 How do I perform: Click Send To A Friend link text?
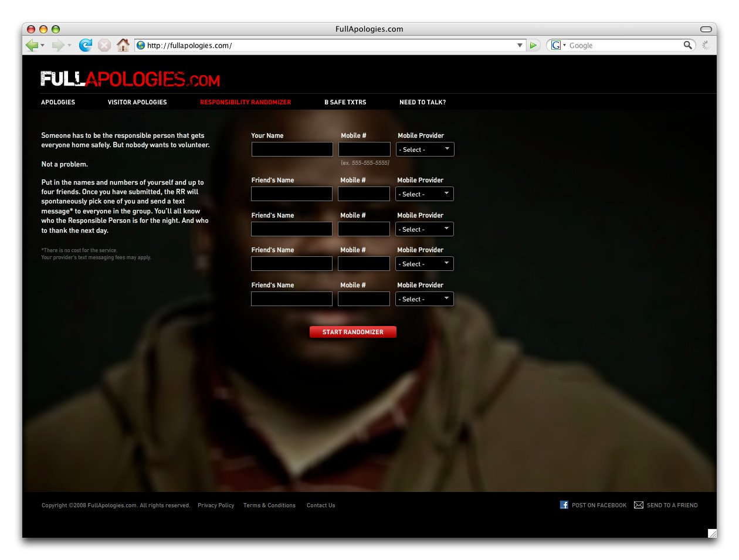(672, 505)
